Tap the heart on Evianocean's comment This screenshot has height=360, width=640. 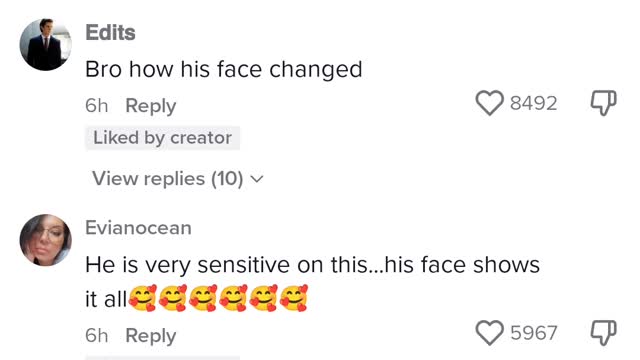[x=489, y=333]
